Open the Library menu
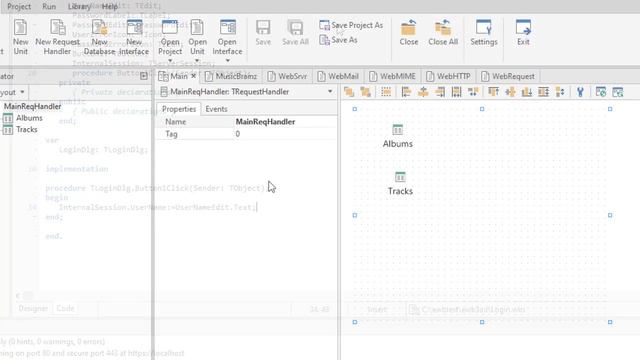The height and width of the screenshot is (360, 640). 79,7
